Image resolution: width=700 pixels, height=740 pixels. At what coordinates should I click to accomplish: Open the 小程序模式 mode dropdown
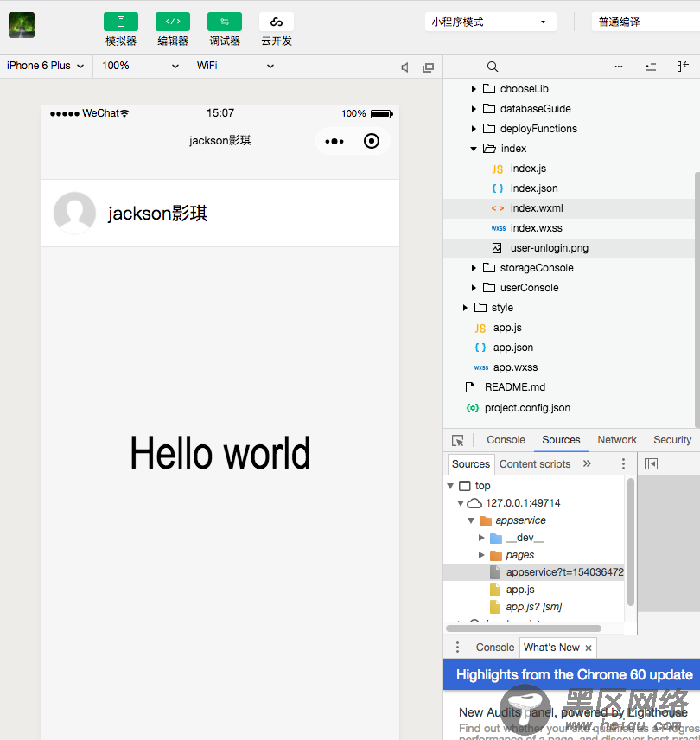coord(491,22)
